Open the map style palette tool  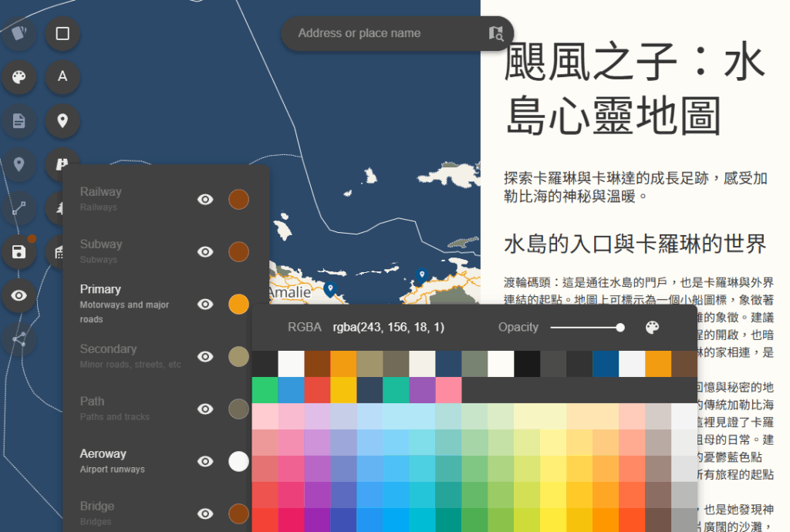coord(19,76)
